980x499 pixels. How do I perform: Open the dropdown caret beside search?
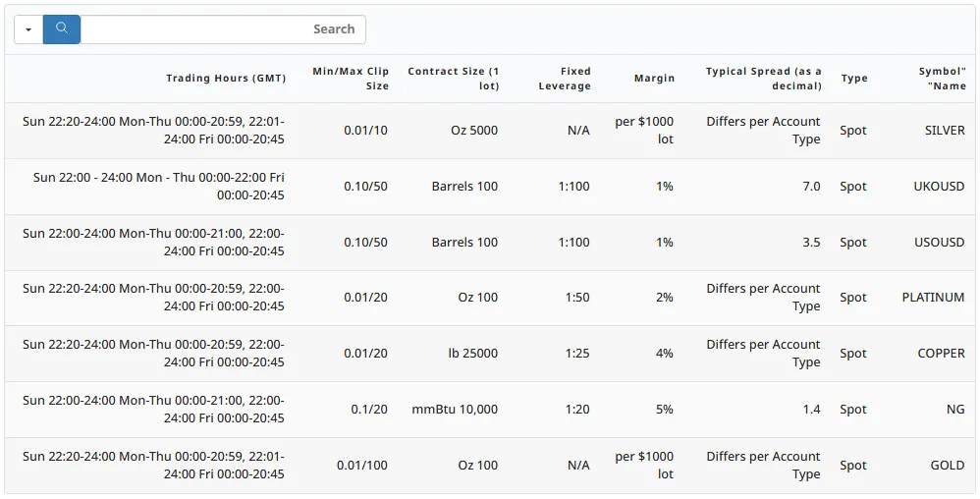[x=28, y=29]
